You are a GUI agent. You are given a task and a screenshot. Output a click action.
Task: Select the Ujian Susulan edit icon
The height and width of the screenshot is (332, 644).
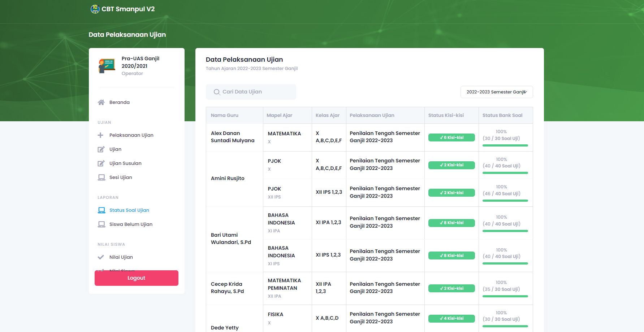point(101,163)
